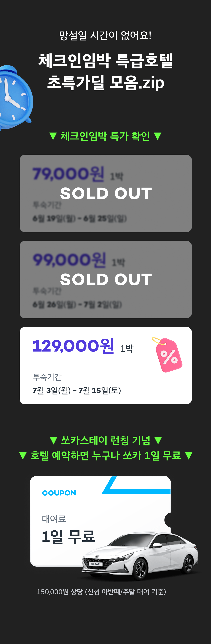
Task: Click the 7월 3일 ~ 7월 15일 stay period
Action: (77, 391)
